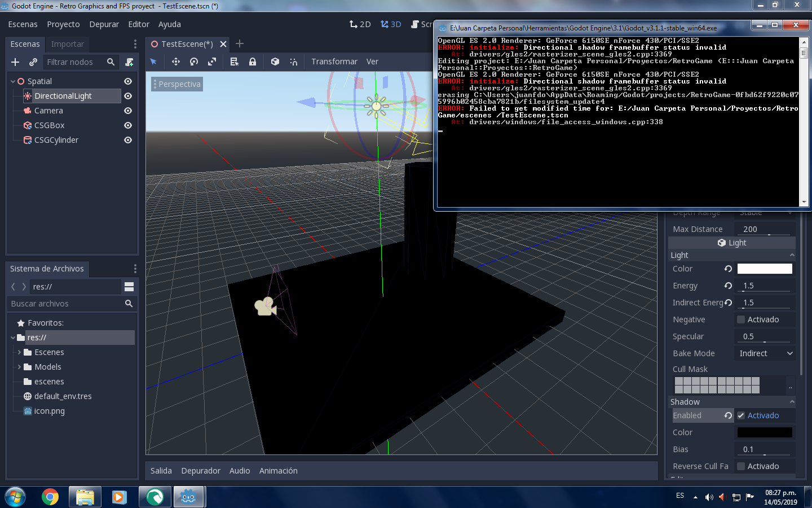Attach a new script using the script icon
Screen dimensions: 812x508
point(129,62)
